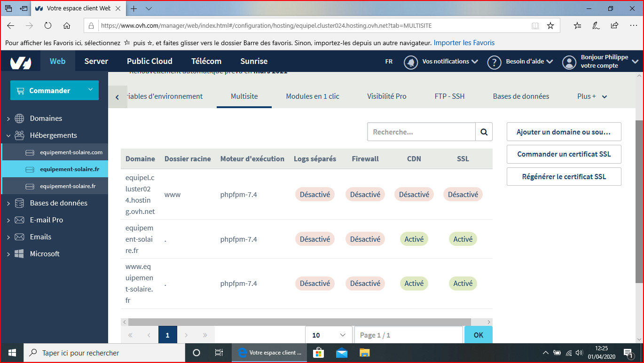644x363 pixels.
Task: Open the Plus + tab dropdown
Action: click(592, 96)
